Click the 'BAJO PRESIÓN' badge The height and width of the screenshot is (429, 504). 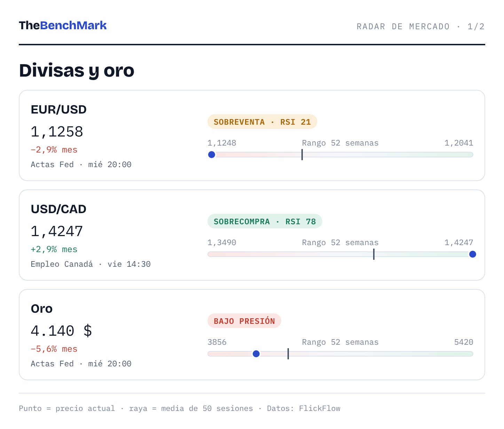[x=244, y=321]
